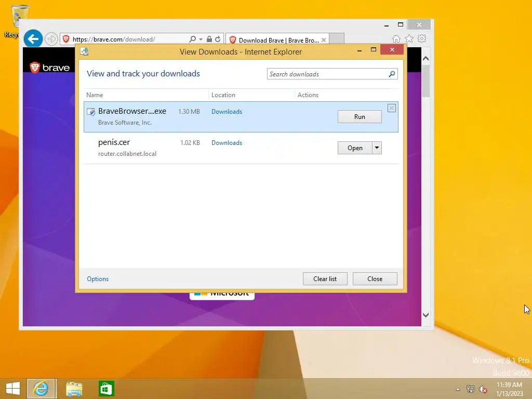Click the Search downloads field
Image resolution: width=532 pixels, height=399 pixels.
pos(327,74)
